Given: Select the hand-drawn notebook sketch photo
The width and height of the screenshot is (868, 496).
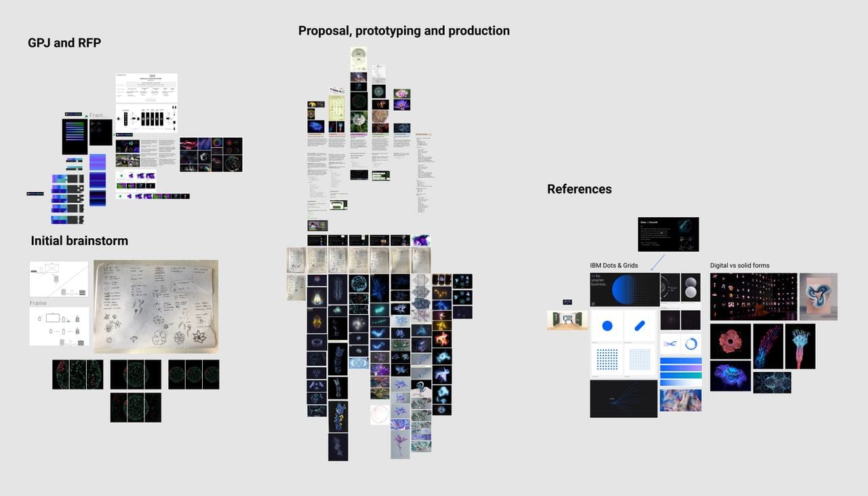Looking at the screenshot, I should [156, 306].
